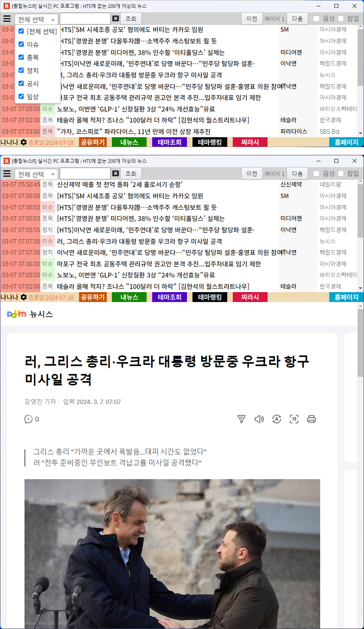The width and height of the screenshot is (364, 629).
Task: Click news list vertical scrollbar in dropdown-open window
Action: click(360, 58)
